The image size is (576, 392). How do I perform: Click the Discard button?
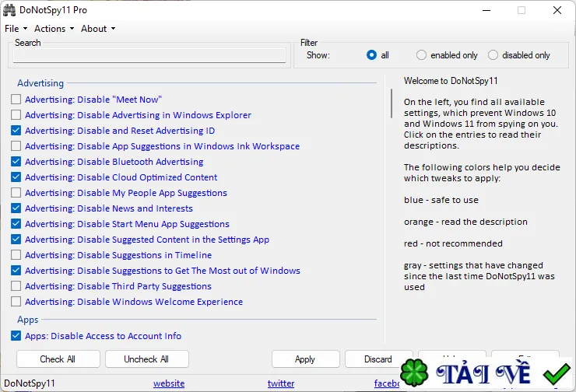378,359
